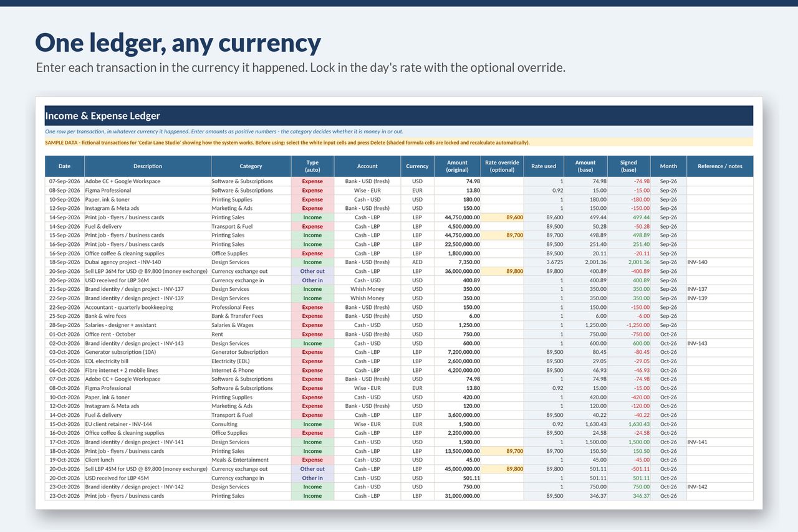Select the Category column header

click(251, 166)
